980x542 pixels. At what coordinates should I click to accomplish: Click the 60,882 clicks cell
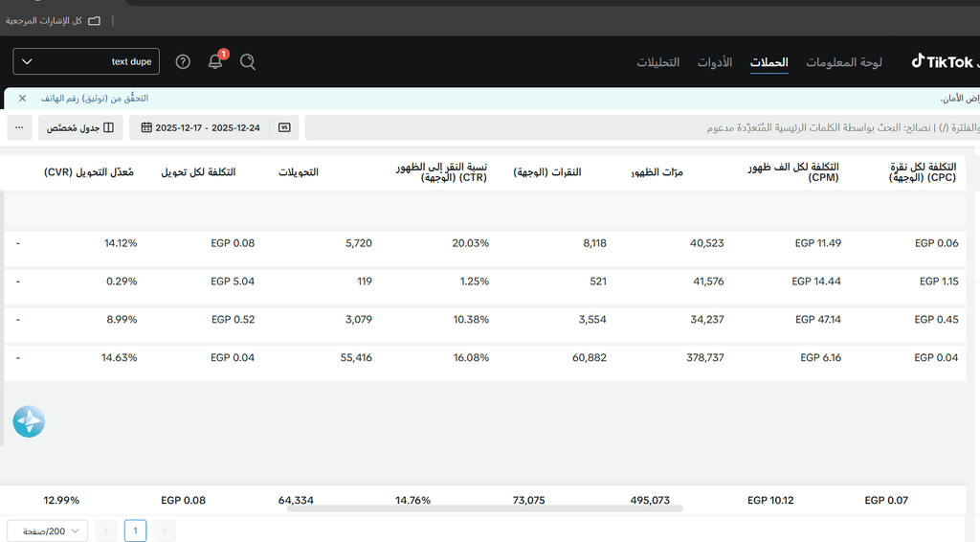590,357
